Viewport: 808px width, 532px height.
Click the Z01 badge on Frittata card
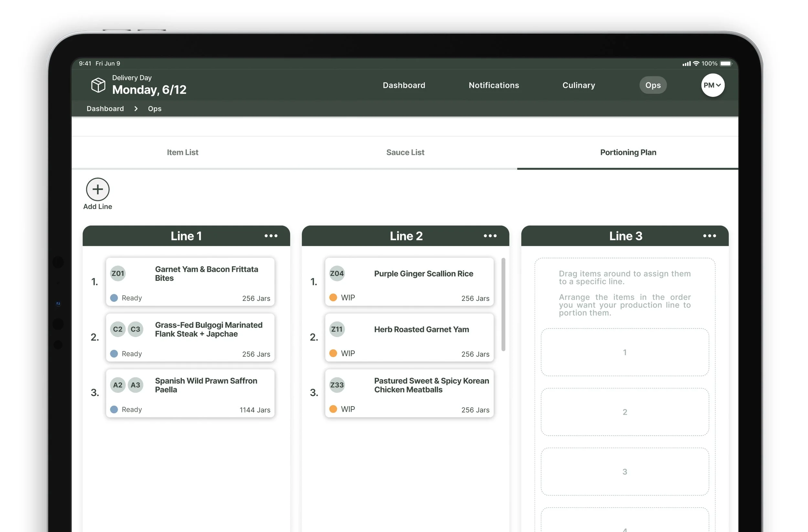point(118,273)
